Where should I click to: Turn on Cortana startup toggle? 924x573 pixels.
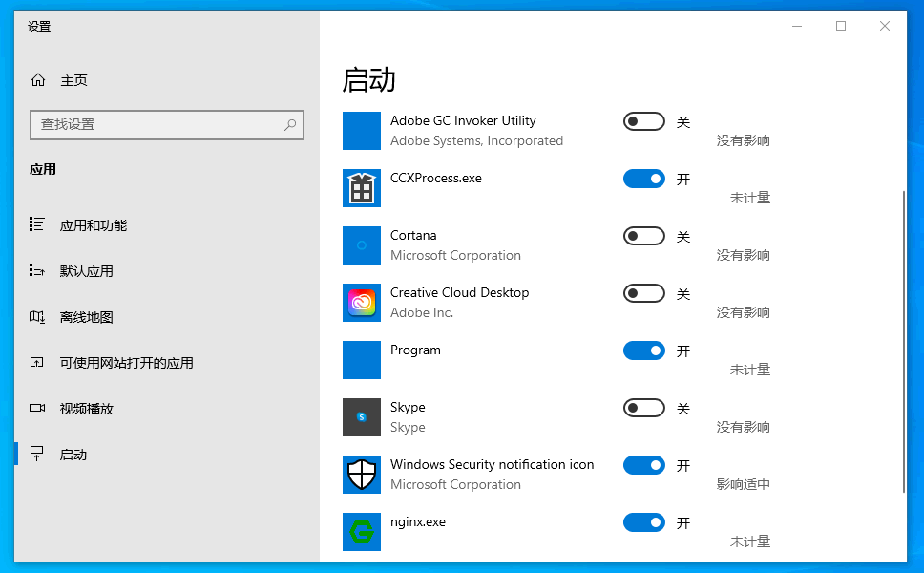pyautogui.click(x=644, y=236)
